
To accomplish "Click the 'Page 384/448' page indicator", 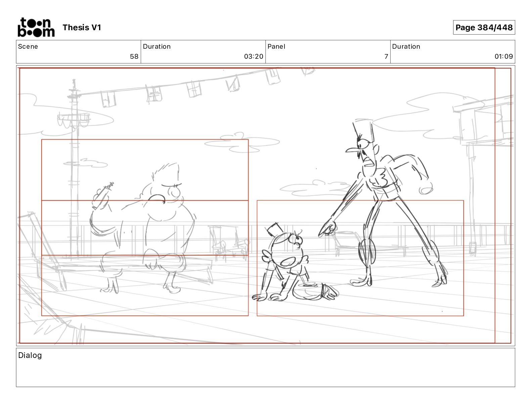I will pyautogui.click(x=484, y=28).
